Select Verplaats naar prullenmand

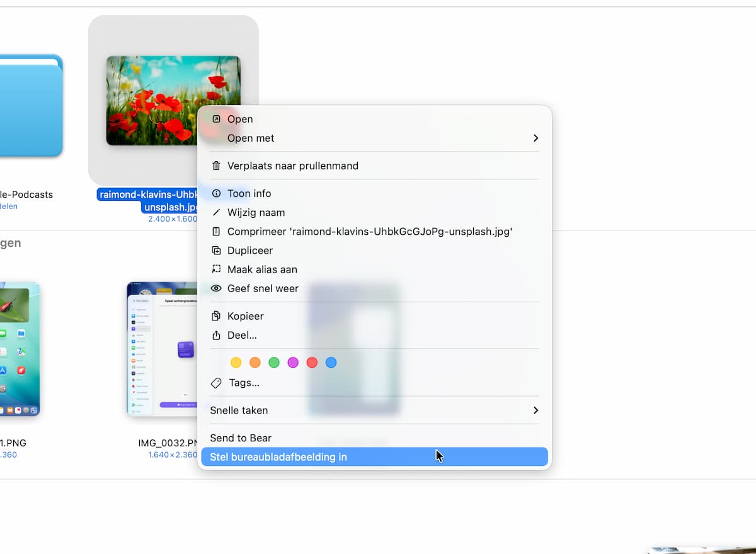coord(375,166)
